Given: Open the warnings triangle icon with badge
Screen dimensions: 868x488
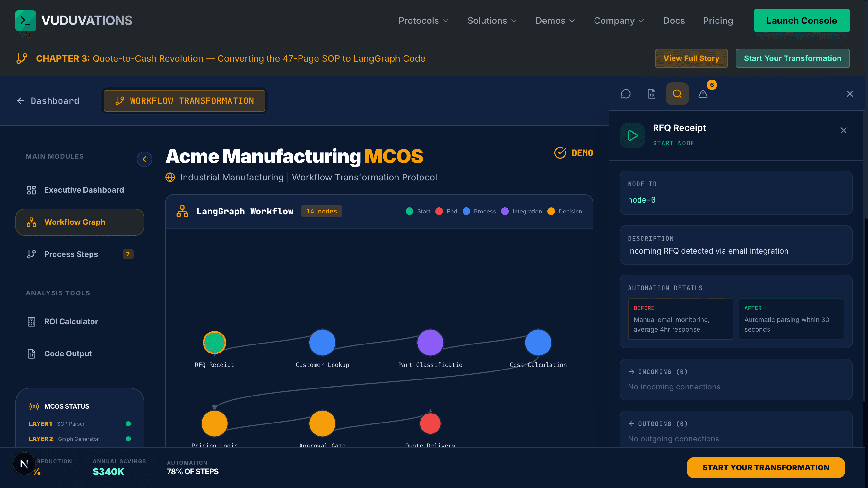Looking at the screenshot, I should point(703,94).
